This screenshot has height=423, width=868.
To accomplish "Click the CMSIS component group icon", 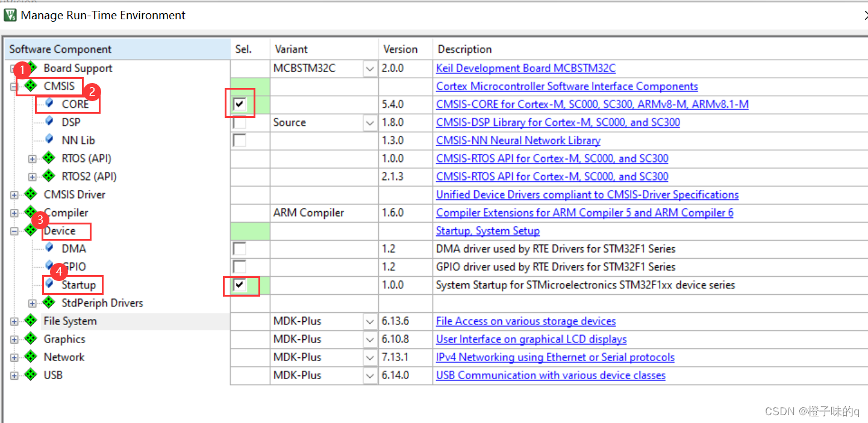I will 31,86.
